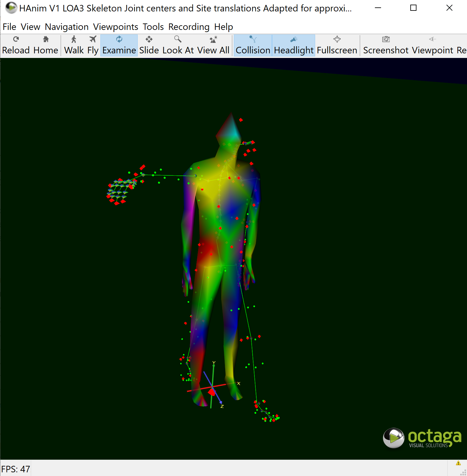
Task: Select the Fly navigation mode
Action: point(93,45)
